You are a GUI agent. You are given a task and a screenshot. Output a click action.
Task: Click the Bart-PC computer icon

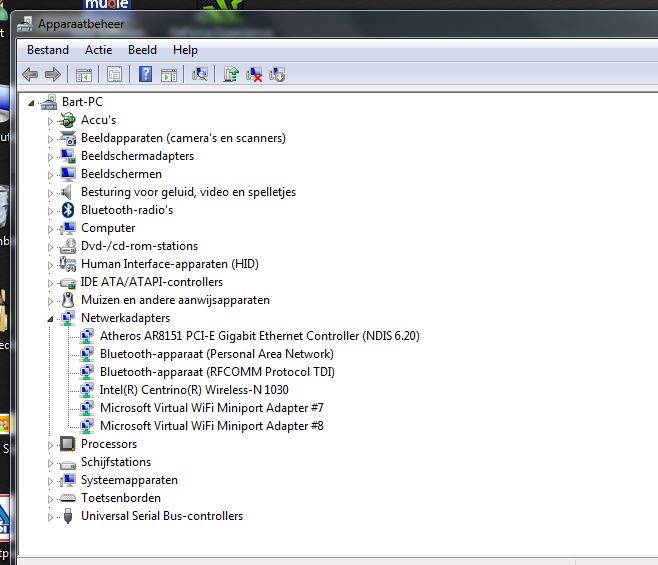[49, 102]
